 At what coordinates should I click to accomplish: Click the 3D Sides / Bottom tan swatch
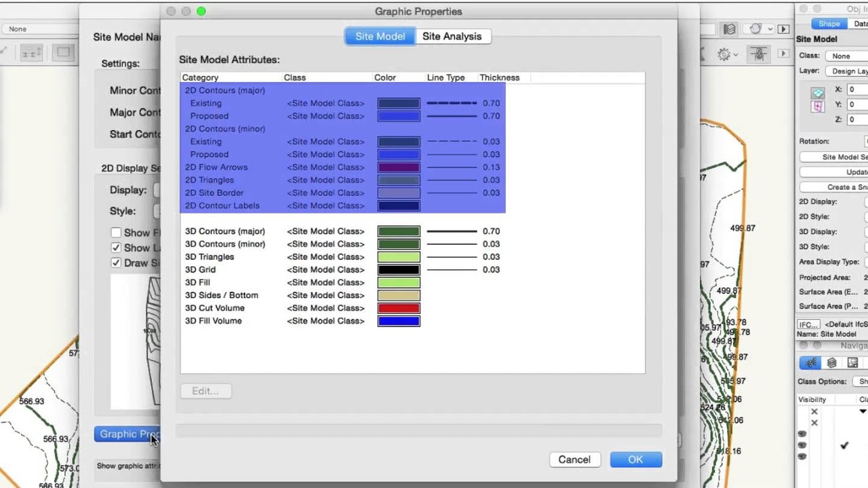coord(399,296)
